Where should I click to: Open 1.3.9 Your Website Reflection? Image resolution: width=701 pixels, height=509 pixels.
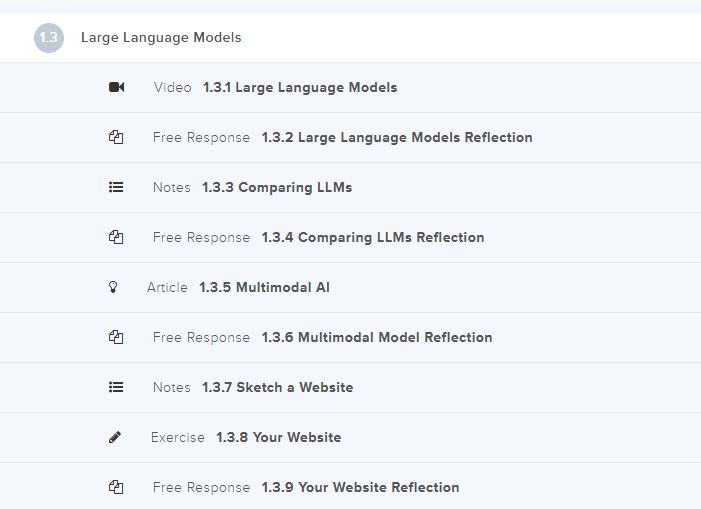[360, 487]
